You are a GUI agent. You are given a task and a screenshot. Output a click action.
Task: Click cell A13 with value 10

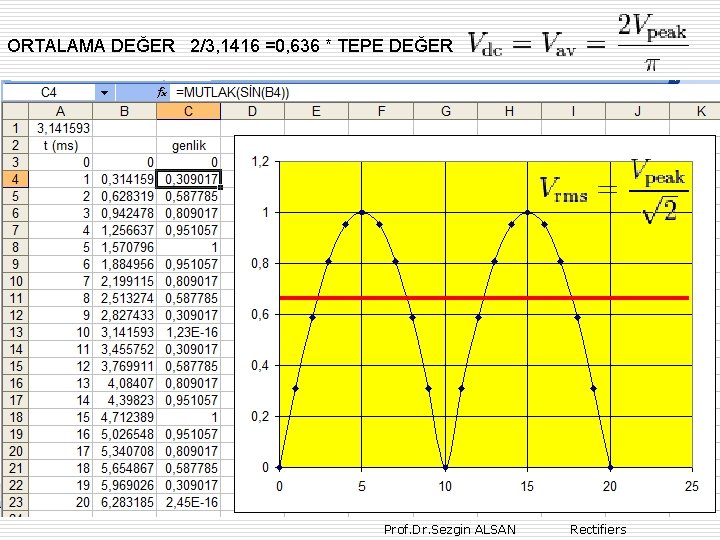click(x=61, y=332)
